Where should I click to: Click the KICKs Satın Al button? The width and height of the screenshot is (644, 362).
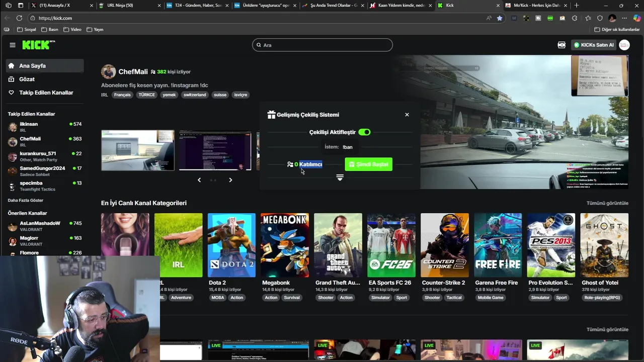(x=594, y=45)
